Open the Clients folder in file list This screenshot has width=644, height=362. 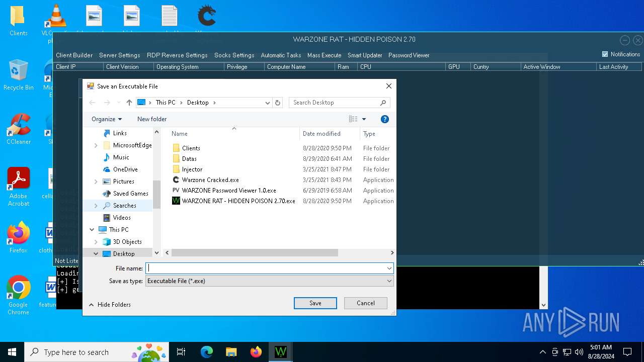coord(191,148)
